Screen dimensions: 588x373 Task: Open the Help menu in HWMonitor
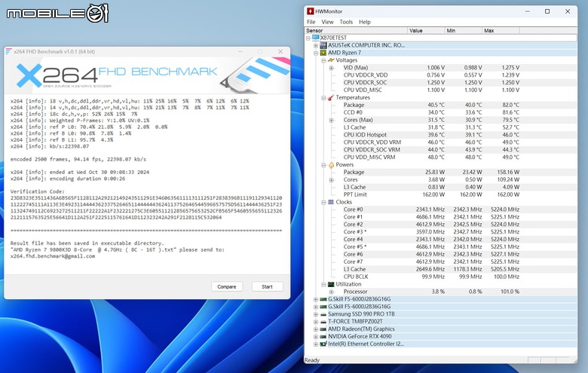click(365, 22)
